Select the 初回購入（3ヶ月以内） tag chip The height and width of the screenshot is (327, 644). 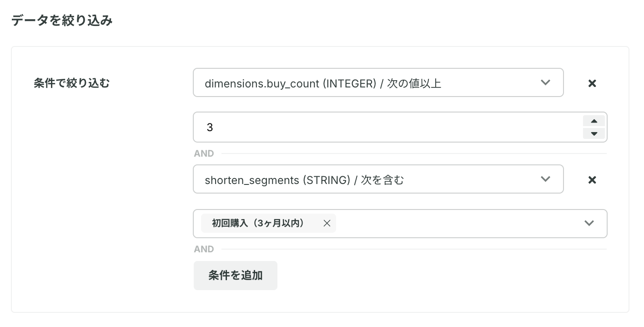click(258, 223)
